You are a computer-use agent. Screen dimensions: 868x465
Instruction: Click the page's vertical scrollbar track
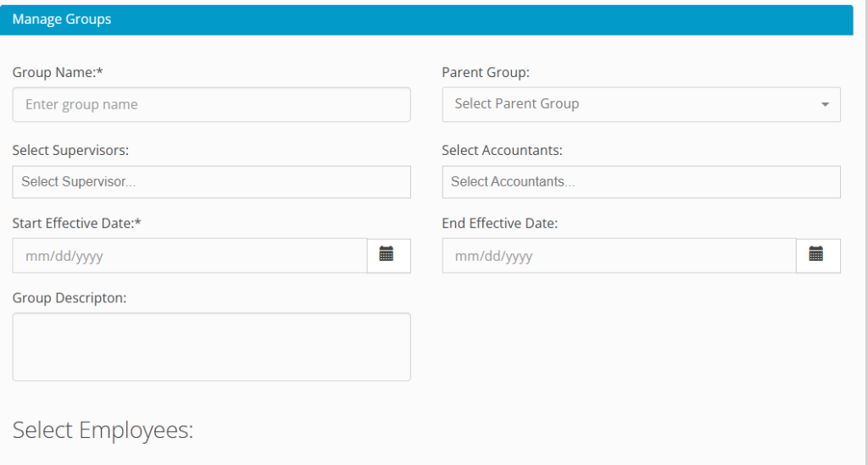point(860,254)
